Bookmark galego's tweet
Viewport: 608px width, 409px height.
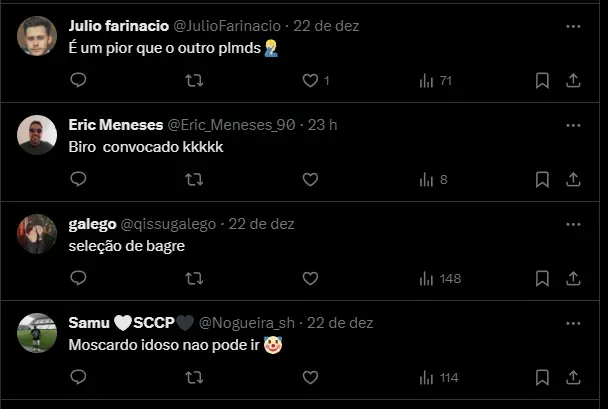pos(542,278)
